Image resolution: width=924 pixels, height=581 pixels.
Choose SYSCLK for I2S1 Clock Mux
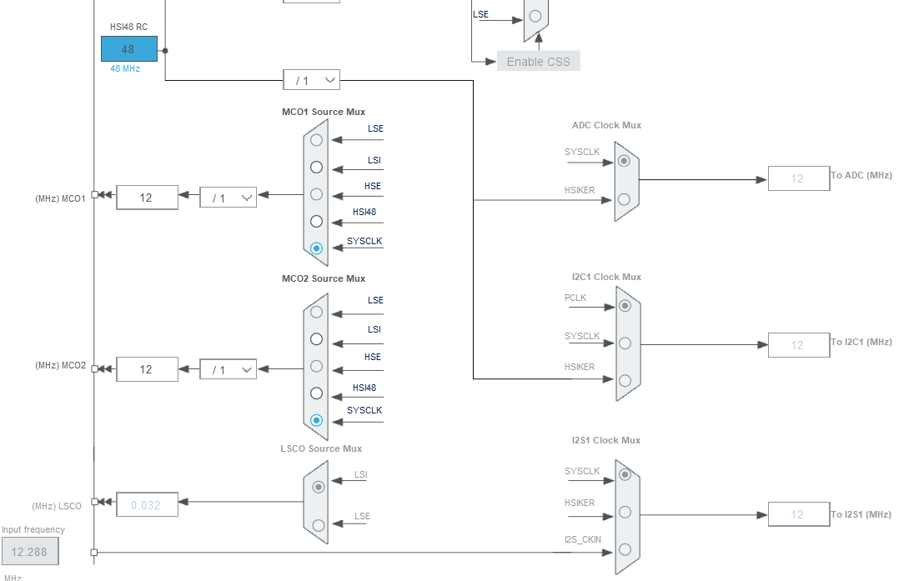pos(625,474)
